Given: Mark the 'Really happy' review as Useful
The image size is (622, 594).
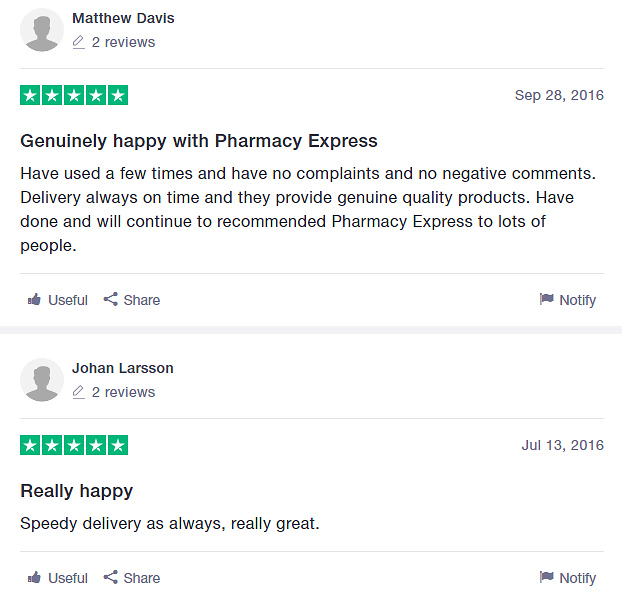Looking at the screenshot, I should click(x=58, y=578).
